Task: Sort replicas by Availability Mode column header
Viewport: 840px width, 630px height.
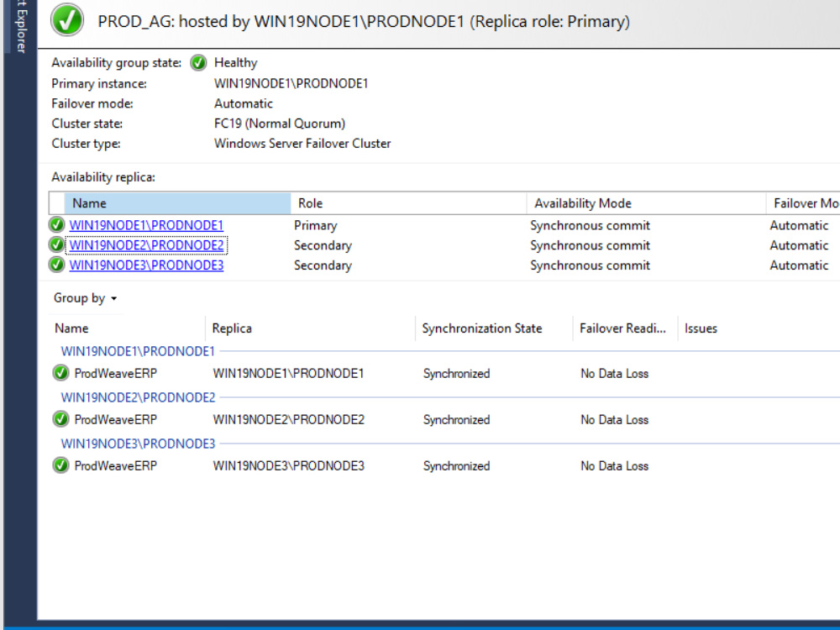Action: [646, 203]
